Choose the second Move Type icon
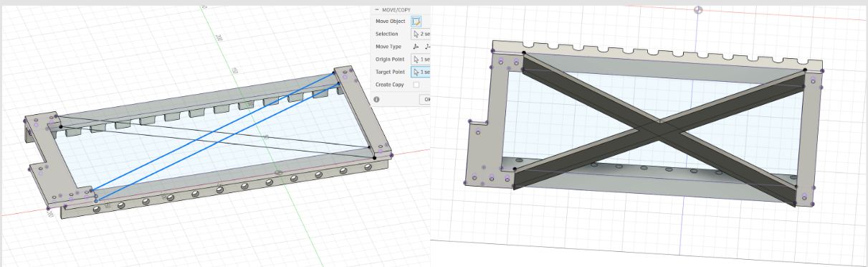 tap(427, 47)
